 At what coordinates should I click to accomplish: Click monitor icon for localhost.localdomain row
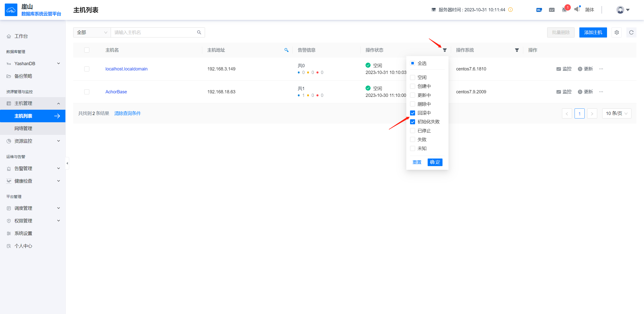tap(558, 69)
